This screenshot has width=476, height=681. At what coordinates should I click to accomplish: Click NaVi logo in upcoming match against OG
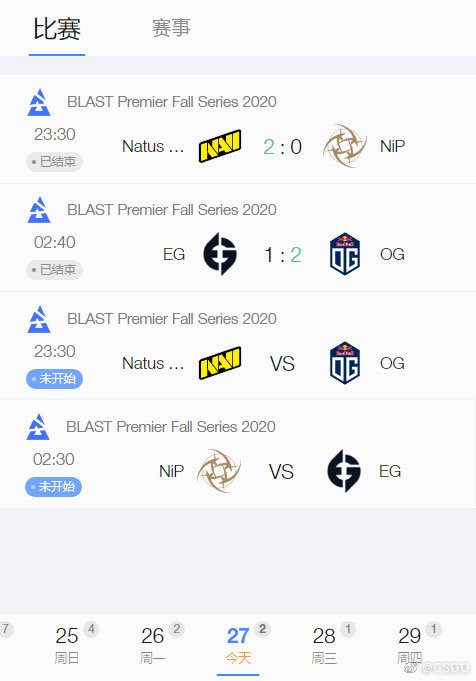[220, 363]
